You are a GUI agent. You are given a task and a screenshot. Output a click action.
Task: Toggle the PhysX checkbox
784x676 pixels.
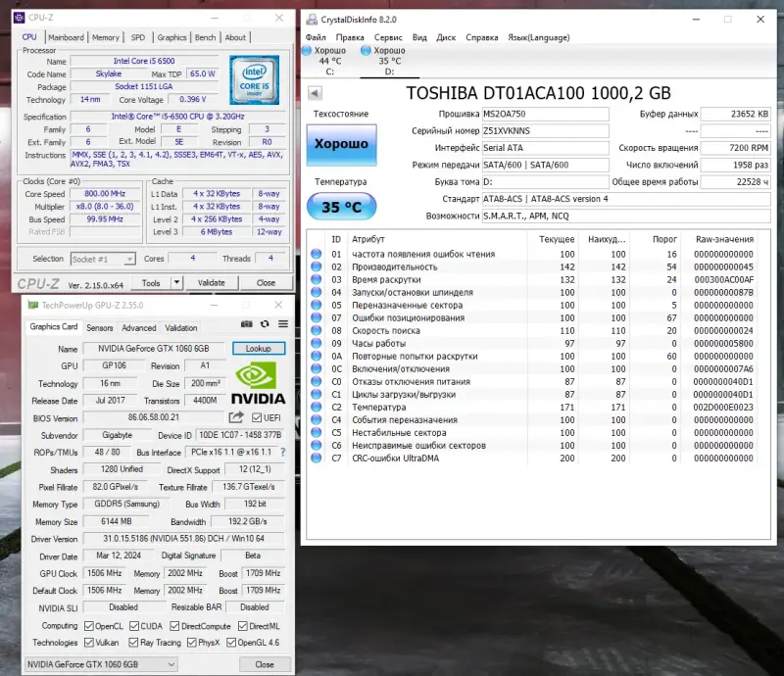pyautogui.click(x=191, y=642)
